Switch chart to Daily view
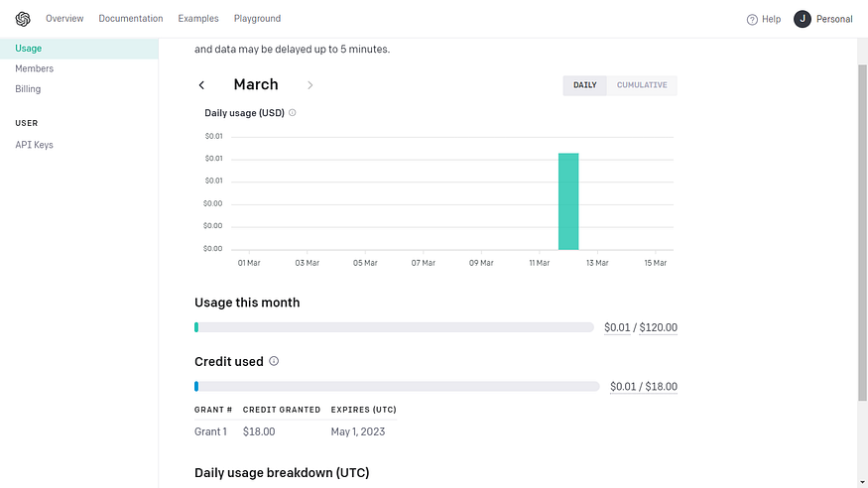 (x=584, y=85)
